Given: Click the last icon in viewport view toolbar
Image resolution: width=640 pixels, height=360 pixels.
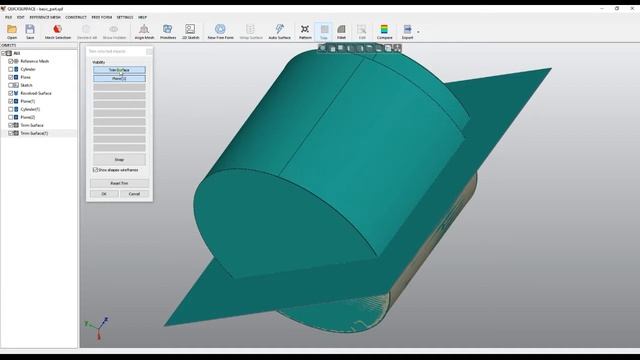Looking at the screenshot, I should pyautogui.click(x=397, y=48).
